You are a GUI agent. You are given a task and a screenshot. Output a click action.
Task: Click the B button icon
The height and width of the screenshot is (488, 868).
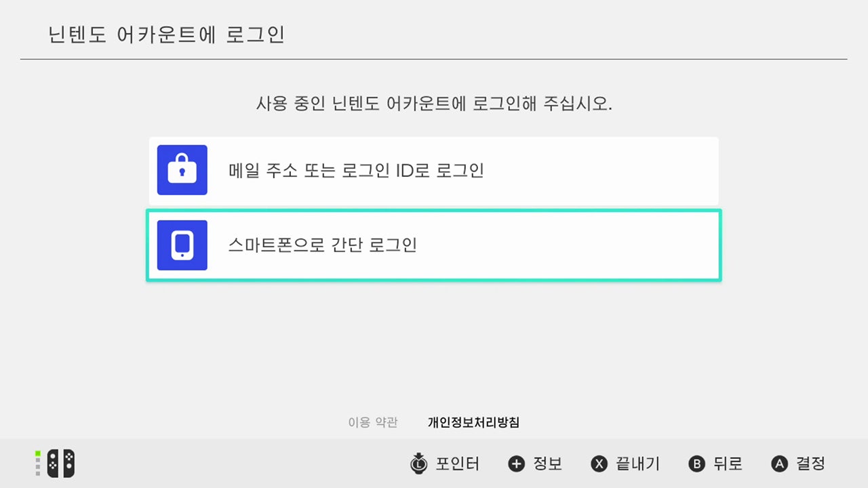[697, 464]
